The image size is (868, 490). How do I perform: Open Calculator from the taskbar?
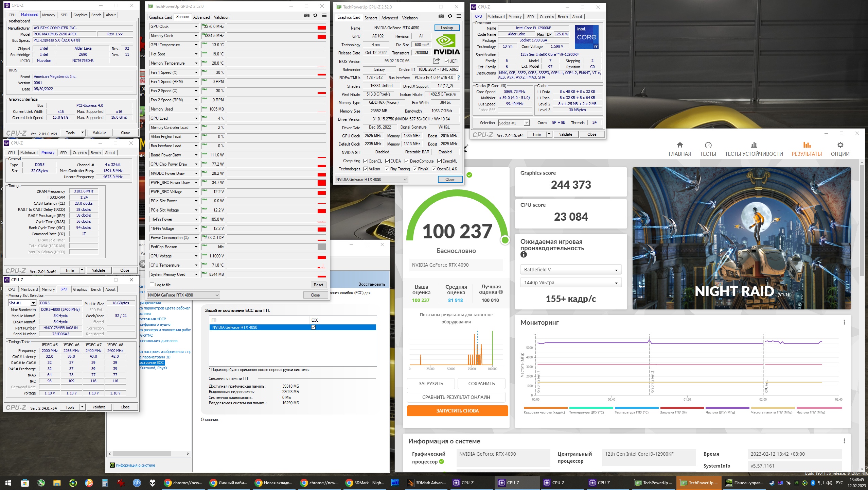105,483
